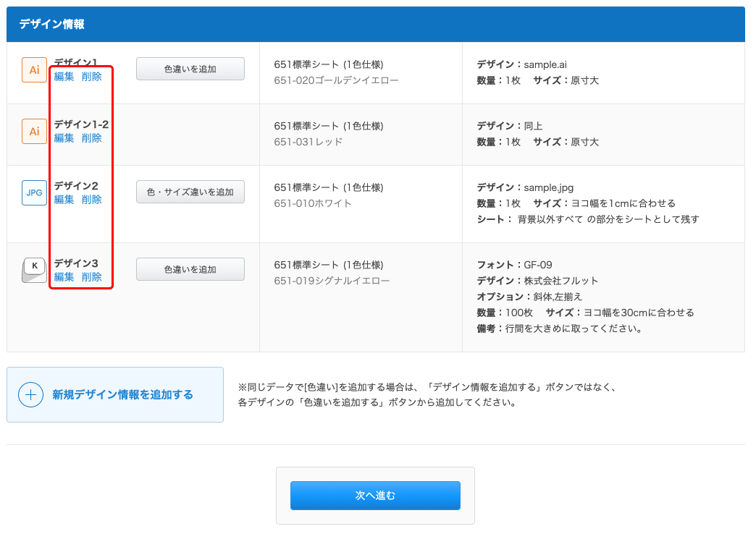This screenshot has width=756, height=534.
Task: Click the K font icon for デザイン3
Action: [x=33, y=269]
